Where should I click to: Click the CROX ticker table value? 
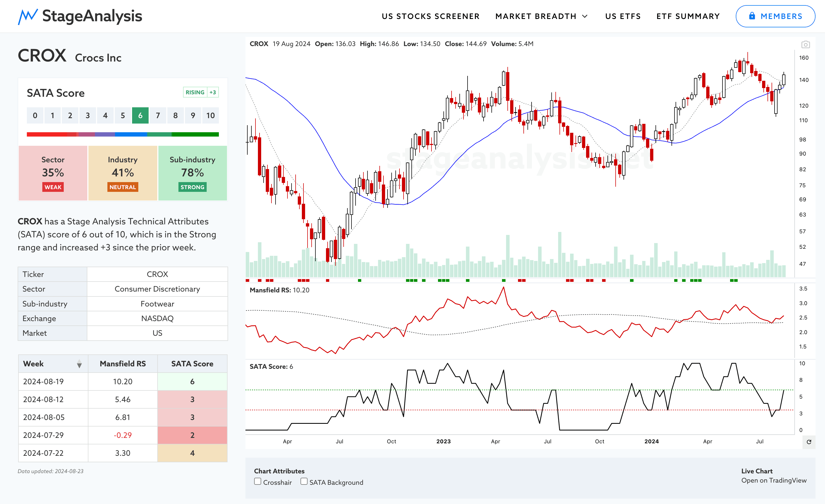pyautogui.click(x=157, y=274)
